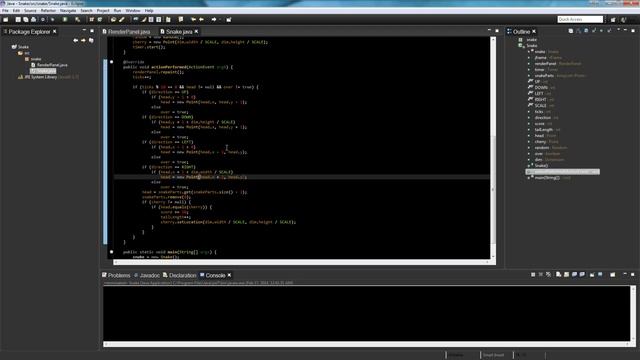Switch to Java perspective icon
Viewport: 640px width, 360px height.
coord(623,20)
